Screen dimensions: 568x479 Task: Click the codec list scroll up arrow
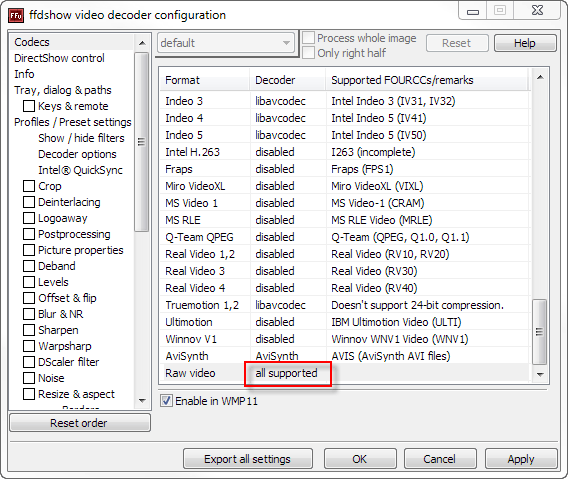point(540,77)
